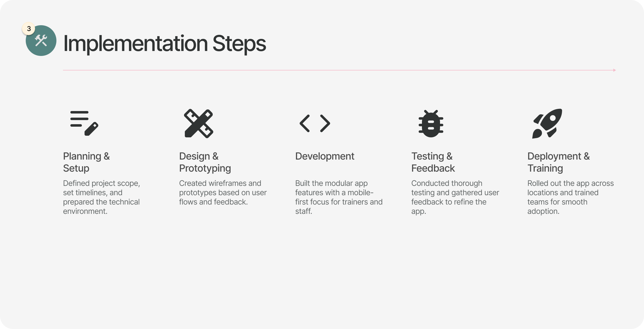Select the 'Rolled out the app' description
This screenshot has height=329, width=644.
(571, 197)
